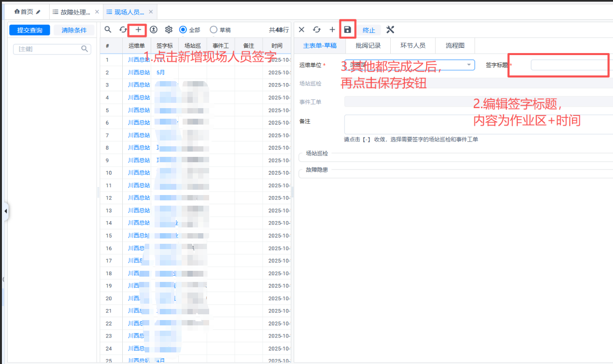
Task: Switch to the 流程图 tab
Action: tap(455, 46)
